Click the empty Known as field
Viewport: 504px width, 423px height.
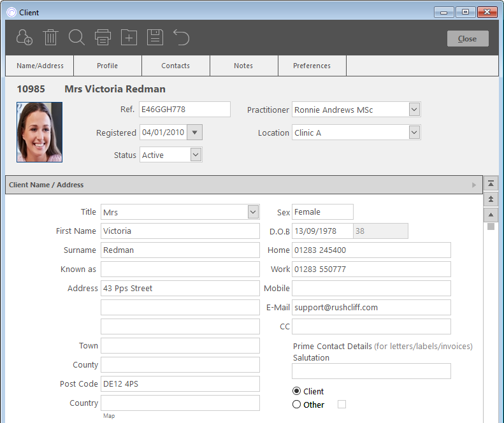click(x=180, y=269)
